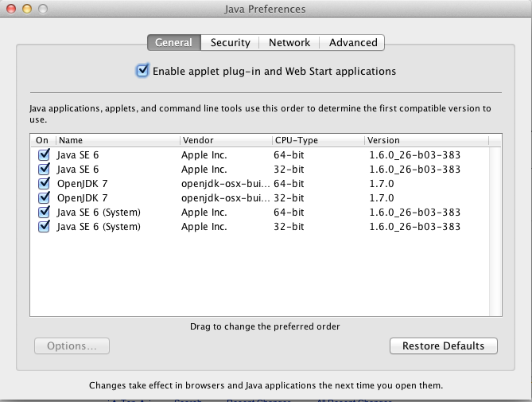532x402 pixels.
Task: Click the On column header
Action: pos(42,140)
